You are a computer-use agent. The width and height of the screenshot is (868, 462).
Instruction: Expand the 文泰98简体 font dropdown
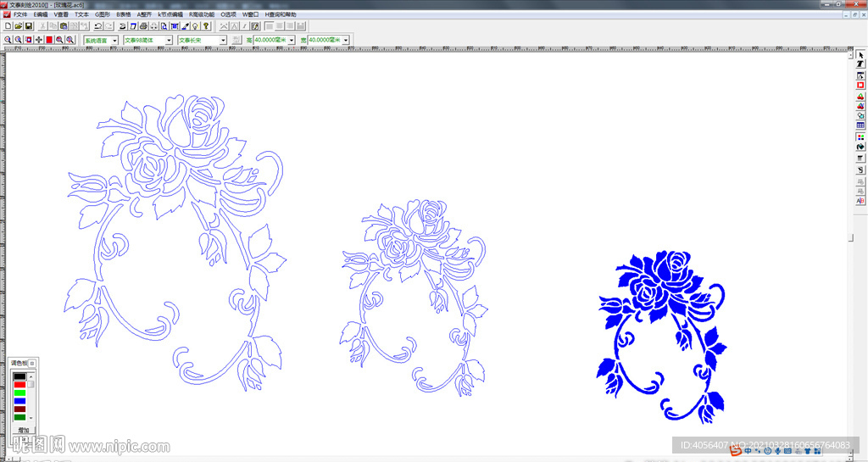(169, 40)
